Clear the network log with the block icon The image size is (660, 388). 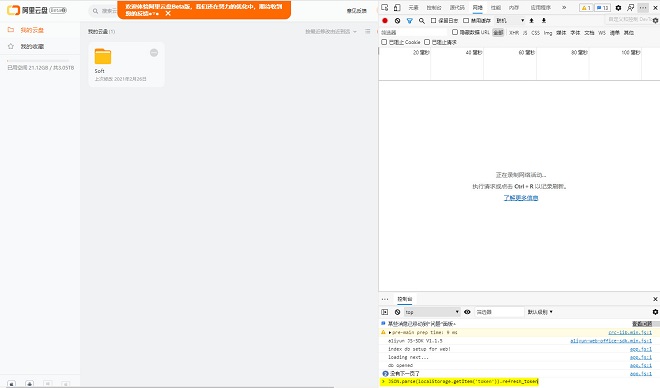[x=397, y=20]
